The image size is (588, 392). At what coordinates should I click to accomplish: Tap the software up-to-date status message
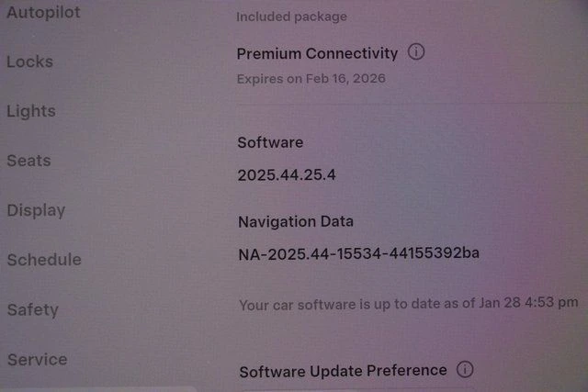pos(408,303)
